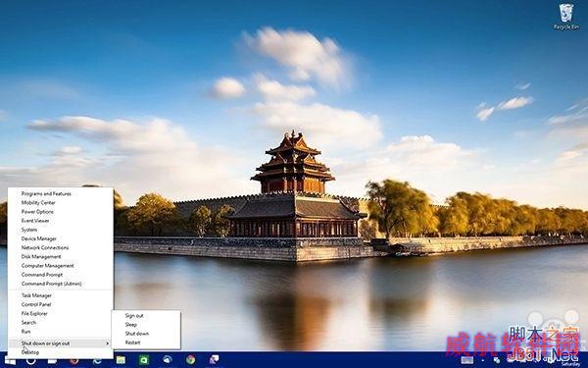The height and width of the screenshot is (368, 588).
Task: Open the plain Command Prompt entry
Action: (x=42, y=275)
